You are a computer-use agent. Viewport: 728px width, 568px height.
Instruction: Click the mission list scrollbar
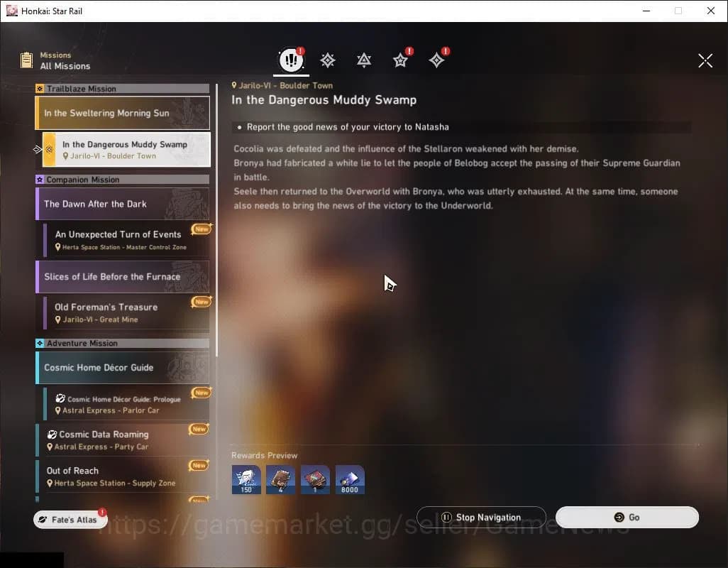[x=216, y=293]
